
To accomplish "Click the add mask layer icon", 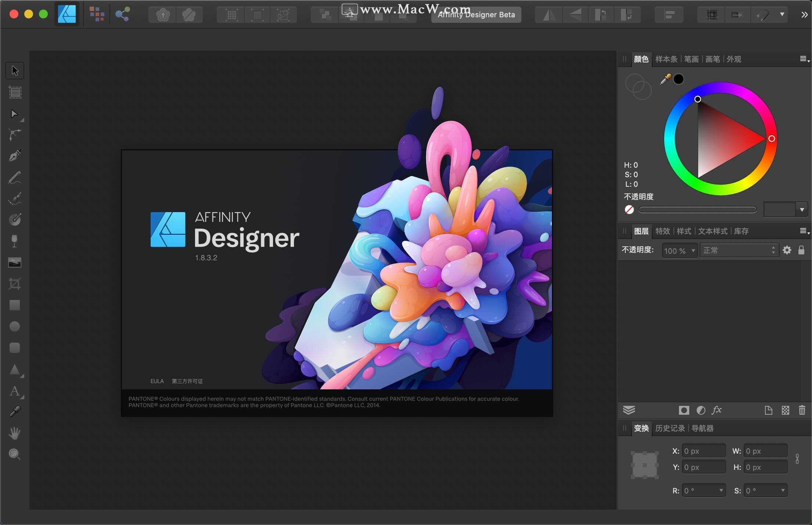I will coord(683,410).
